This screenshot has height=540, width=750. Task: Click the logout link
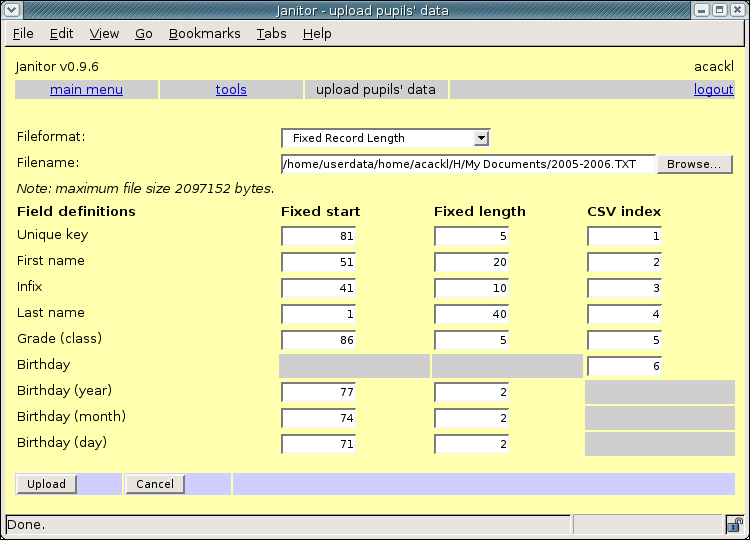tap(714, 90)
